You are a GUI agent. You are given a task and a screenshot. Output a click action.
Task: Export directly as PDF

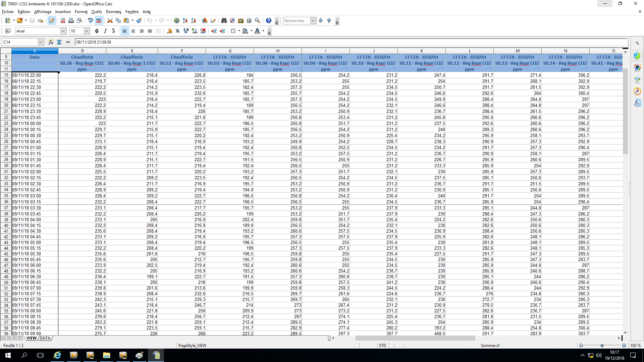[x=63, y=20]
